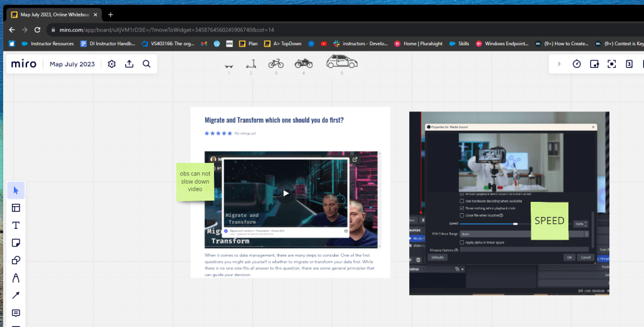
Task: Select the motorcycle icon labeled 4
Action: click(x=303, y=63)
